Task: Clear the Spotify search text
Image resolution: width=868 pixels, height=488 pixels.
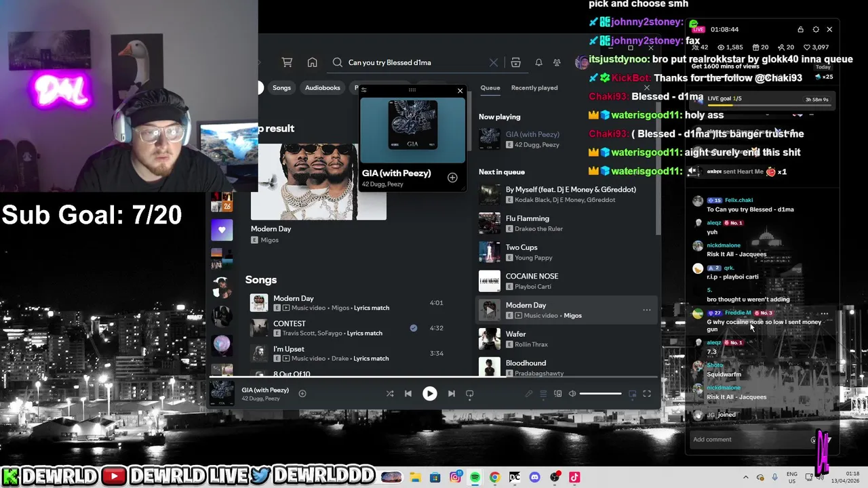Action: (494, 62)
